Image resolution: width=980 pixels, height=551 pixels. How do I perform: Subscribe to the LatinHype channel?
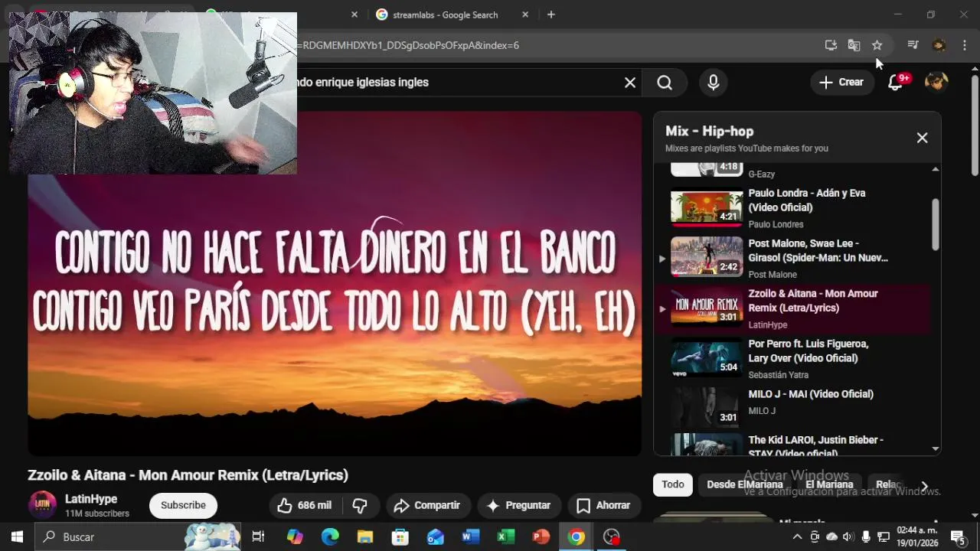183,505
